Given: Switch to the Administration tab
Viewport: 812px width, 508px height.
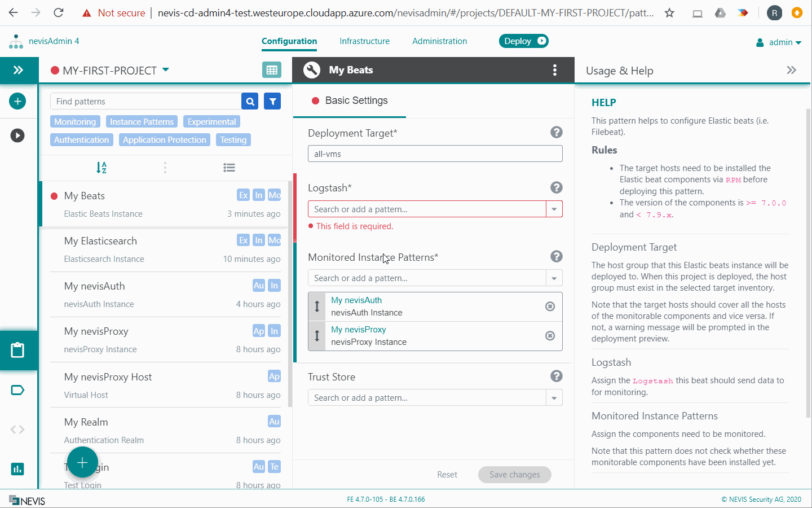Looking at the screenshot, I should click(440, 41).
